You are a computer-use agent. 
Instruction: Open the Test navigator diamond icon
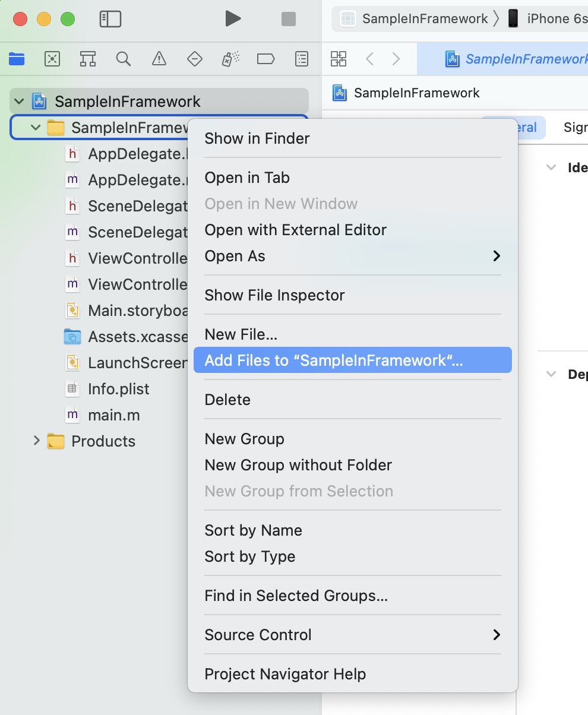(x=195, y=59)
